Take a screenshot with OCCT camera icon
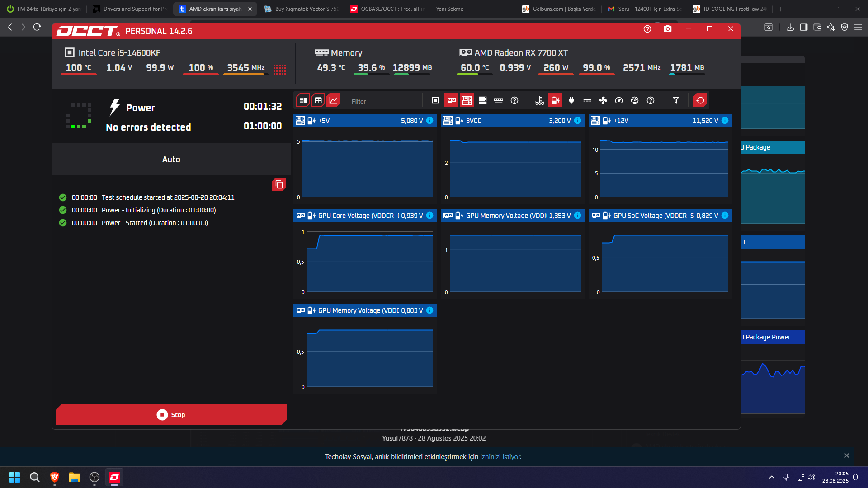Image resolution: width=868 pixels, height=488 pixels. [668, 29]
